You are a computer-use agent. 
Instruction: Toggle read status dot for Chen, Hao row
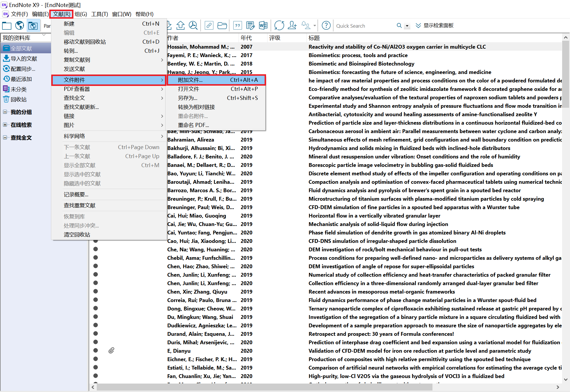[96, 266]
